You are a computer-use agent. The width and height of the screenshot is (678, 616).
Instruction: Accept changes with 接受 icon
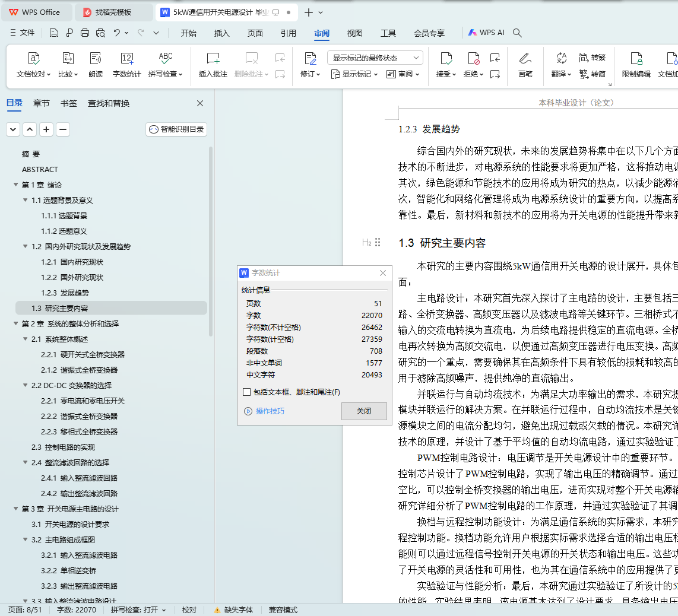[446, 58]
